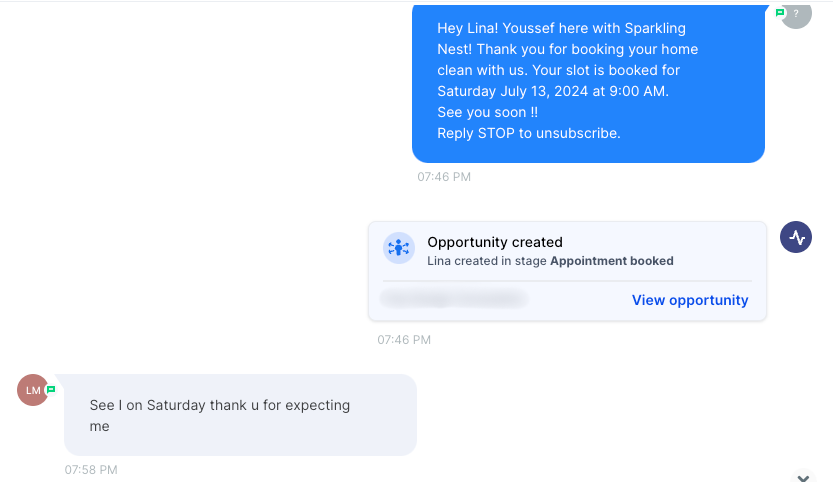Click the 07:46 PM timestamp under opportunity card

tap(404, 340)
